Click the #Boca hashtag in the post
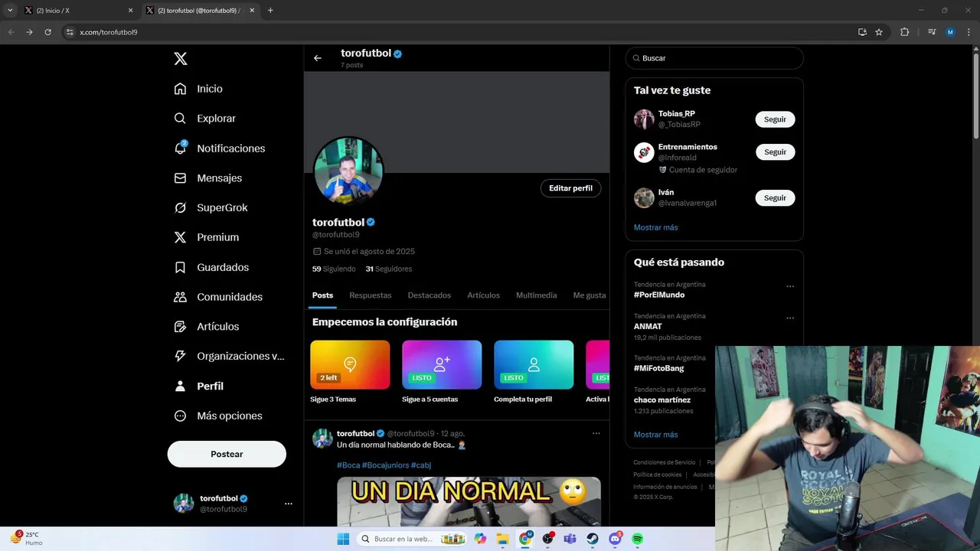This screenshot has height=551, width=980. (348, 465)
